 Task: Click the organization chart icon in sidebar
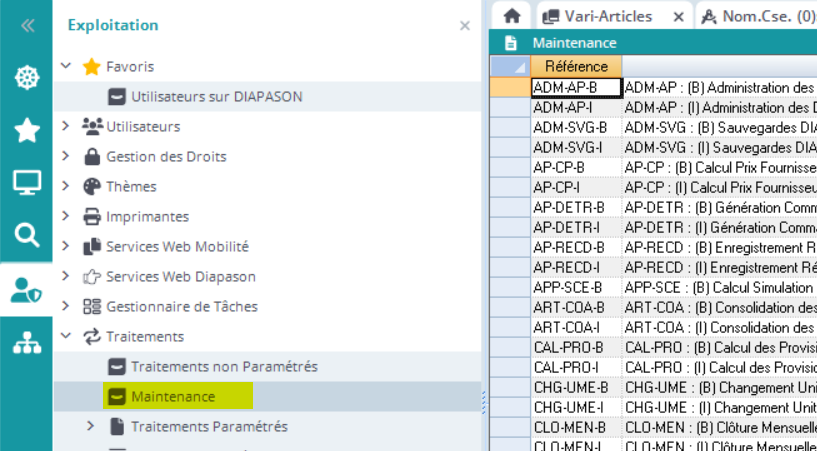click(26, 344)
